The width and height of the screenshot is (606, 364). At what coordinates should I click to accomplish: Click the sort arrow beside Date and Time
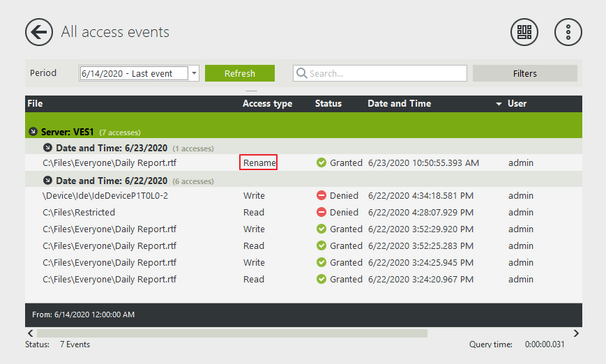[499, 104]
